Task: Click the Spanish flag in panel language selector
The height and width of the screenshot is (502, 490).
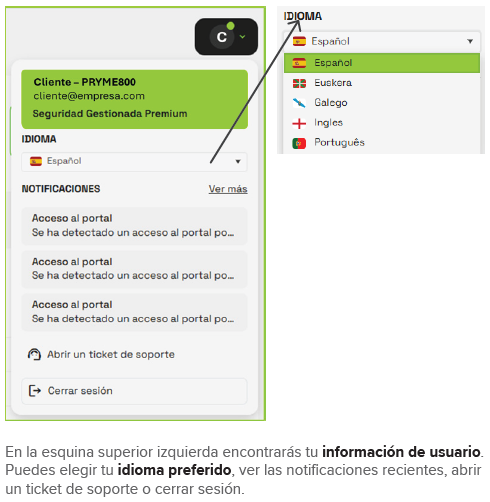Action: pos(36,161)
